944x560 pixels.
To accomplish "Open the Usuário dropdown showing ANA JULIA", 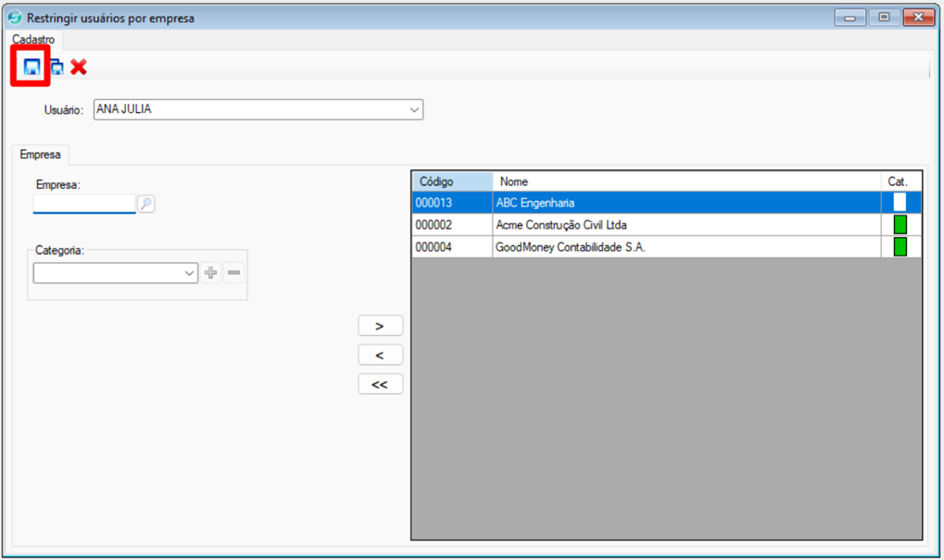I will pyautogui.click(x=258, y=109).
